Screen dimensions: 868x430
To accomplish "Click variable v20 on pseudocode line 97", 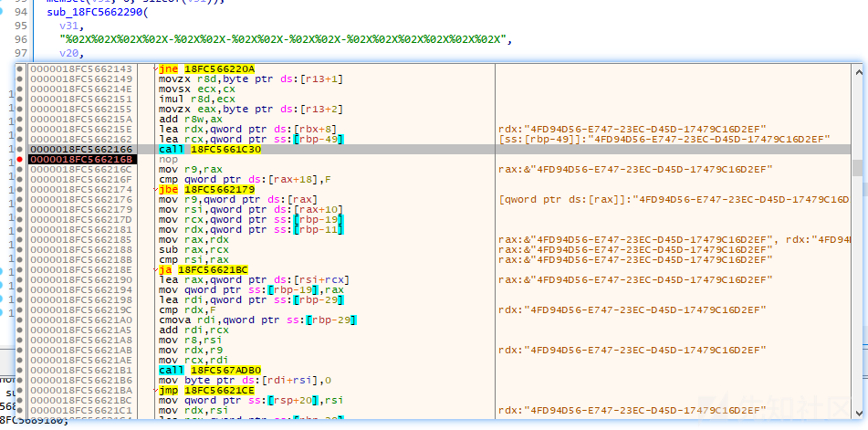I will point(69,54).
